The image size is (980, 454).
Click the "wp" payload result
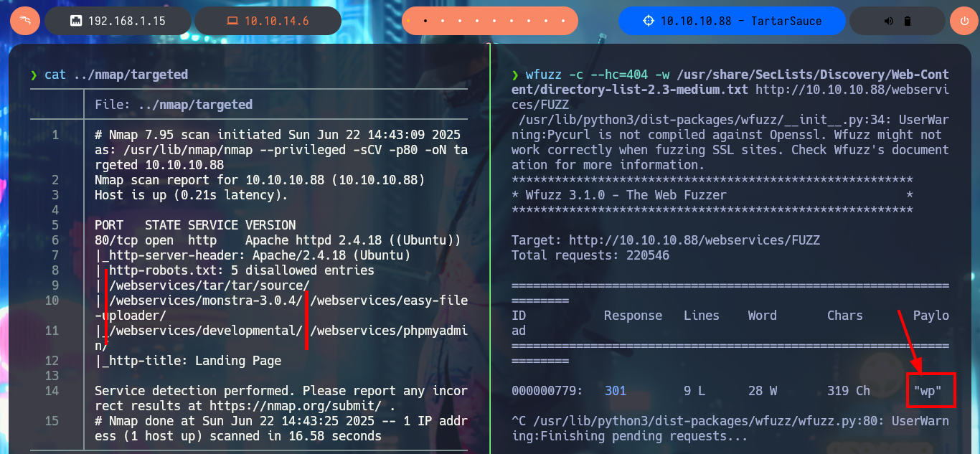tap(928, 391)
